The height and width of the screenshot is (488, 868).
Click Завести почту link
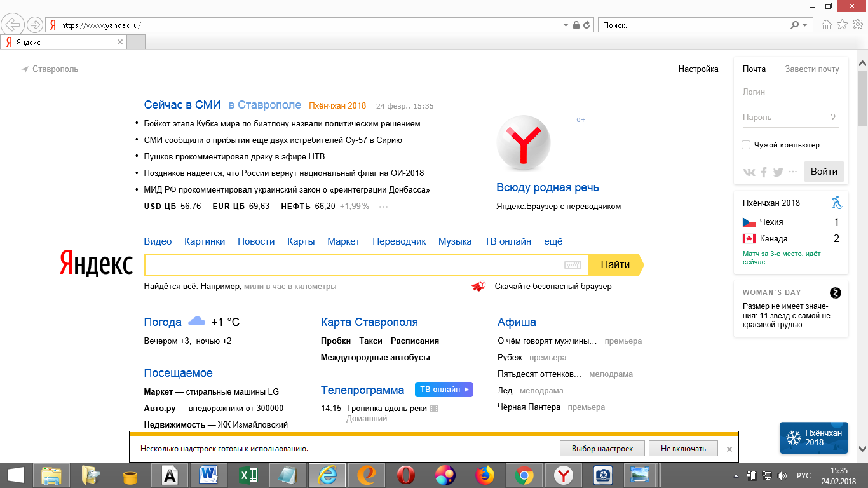click(x=812, y=69)
